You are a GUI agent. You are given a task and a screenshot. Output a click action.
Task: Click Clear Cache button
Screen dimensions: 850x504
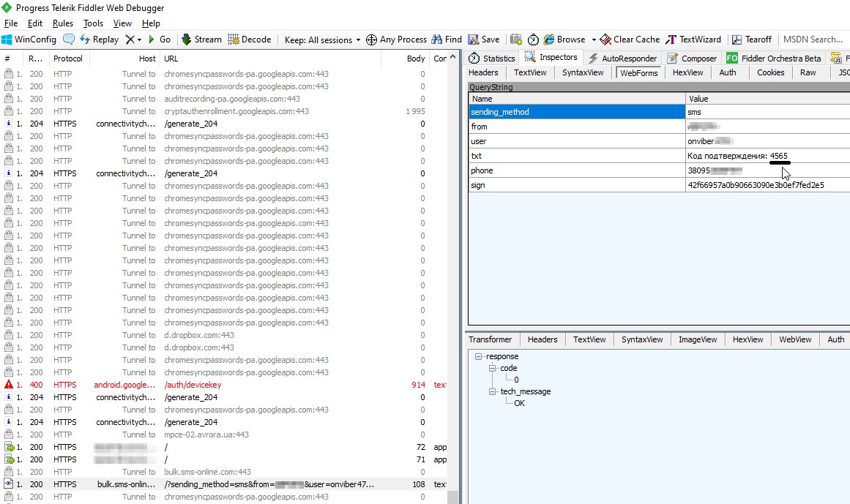(630, 40)
